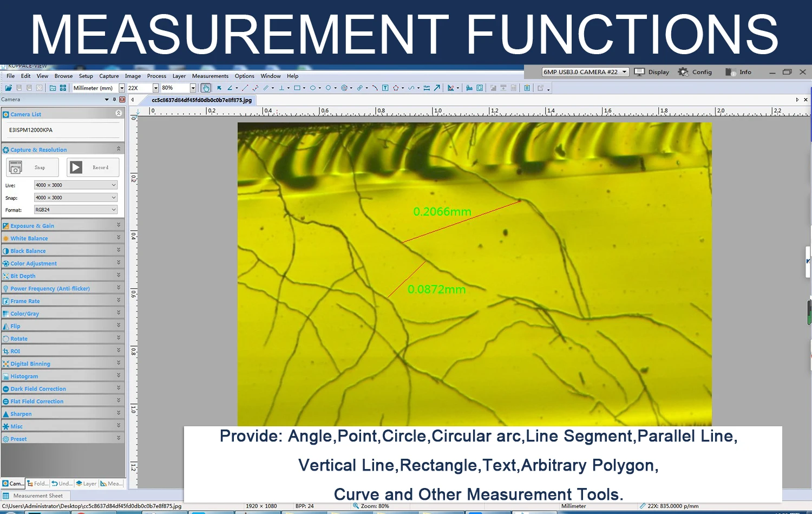Expand the Flip section
This screenshot has width=812, height=514.
click(63, 326)
